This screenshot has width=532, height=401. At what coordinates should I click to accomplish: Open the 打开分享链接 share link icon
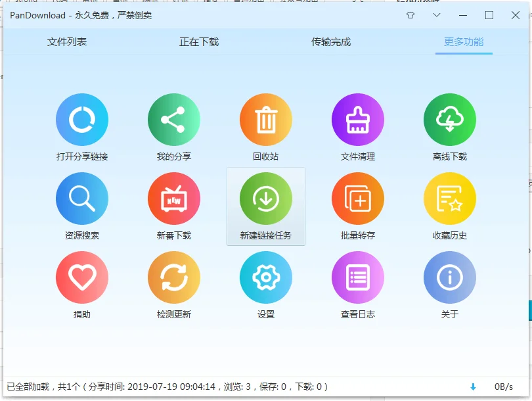click(81, 120)
